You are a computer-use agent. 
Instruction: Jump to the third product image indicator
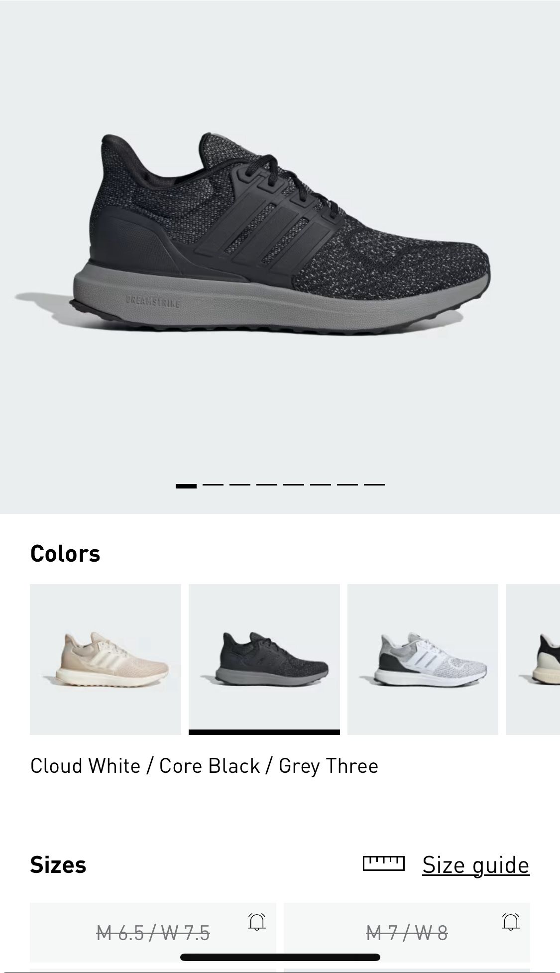coord(240,485)
